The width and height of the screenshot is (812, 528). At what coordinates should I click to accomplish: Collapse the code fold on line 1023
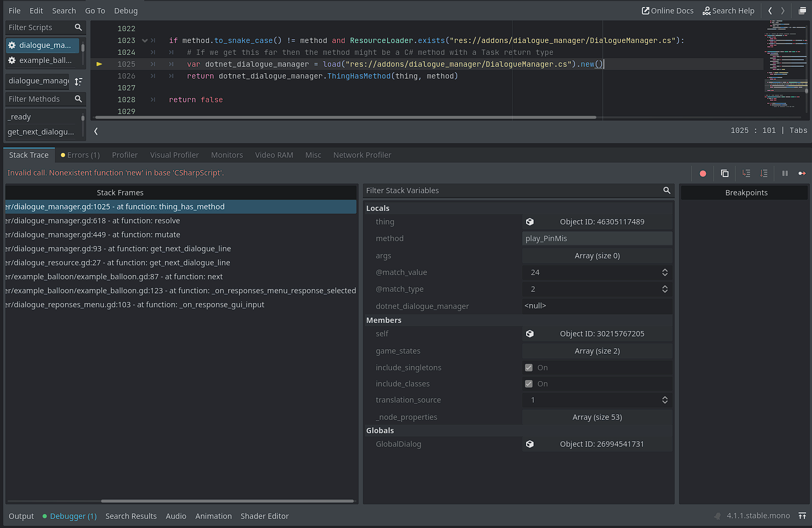144,40
